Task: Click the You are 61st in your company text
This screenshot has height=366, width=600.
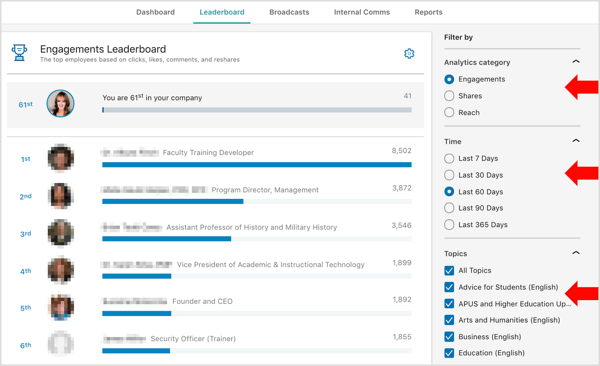Action: point(152,98)
